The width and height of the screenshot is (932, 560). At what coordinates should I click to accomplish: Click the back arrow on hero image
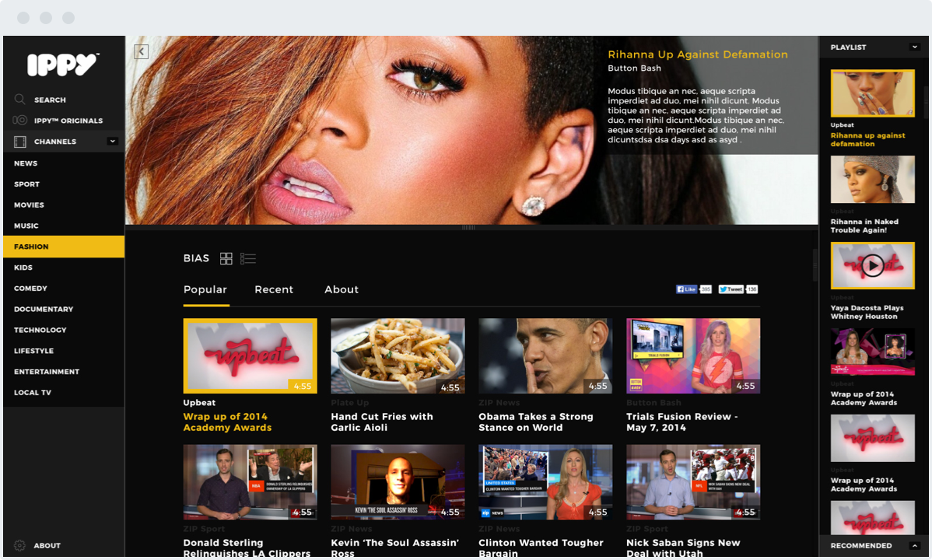tap(141, 51)
